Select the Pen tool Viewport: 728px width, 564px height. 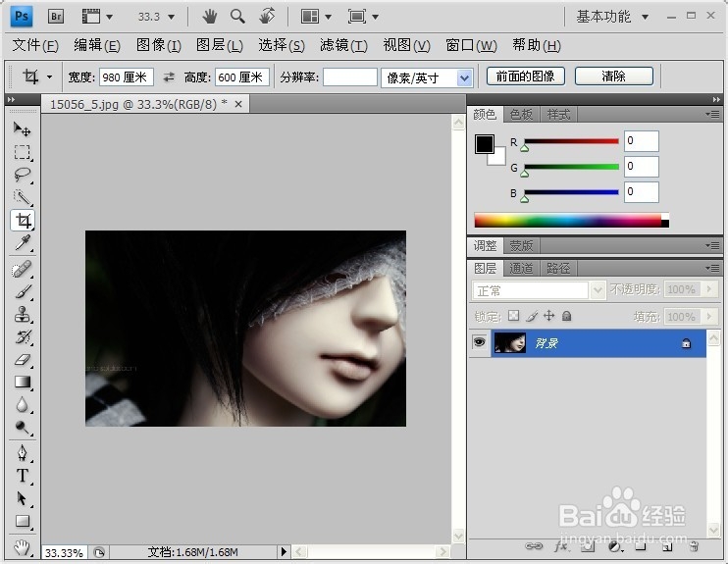22,453
